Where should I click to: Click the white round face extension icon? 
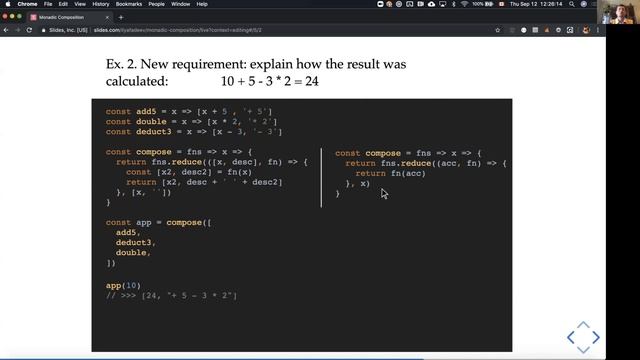(524, 30)
